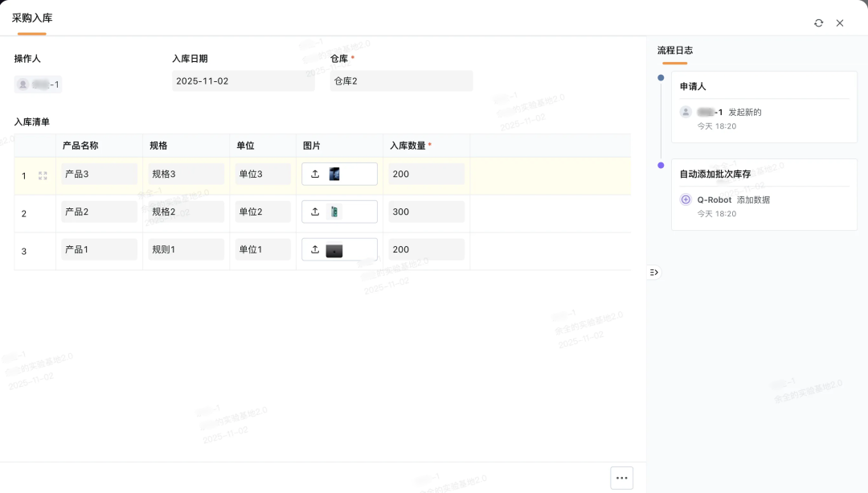
Task: Select the 流程日志 tab heading
Action: 674,50
